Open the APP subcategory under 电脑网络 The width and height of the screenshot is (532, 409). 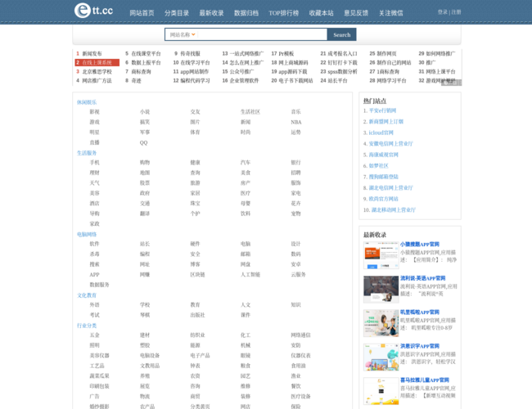tap(94, 274)
